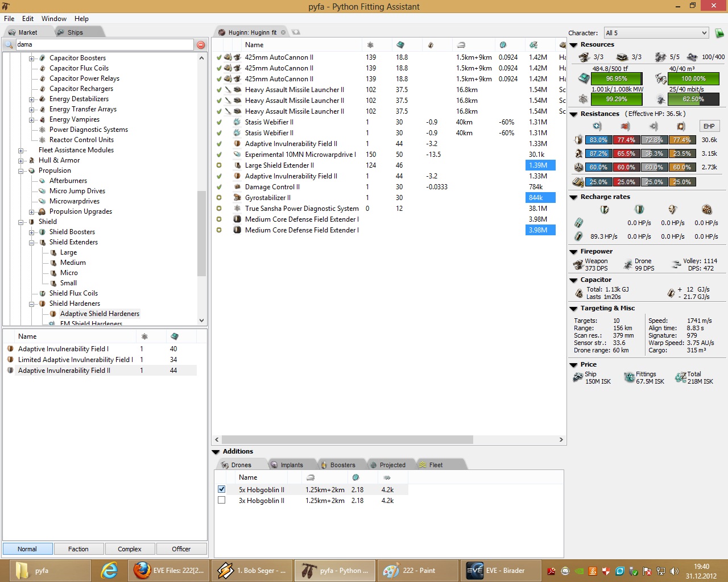Switch to the Projected tab
Image resolution: width=728 pixels, height=582 pixels.
pyautogui.click(x=392, y=465)
